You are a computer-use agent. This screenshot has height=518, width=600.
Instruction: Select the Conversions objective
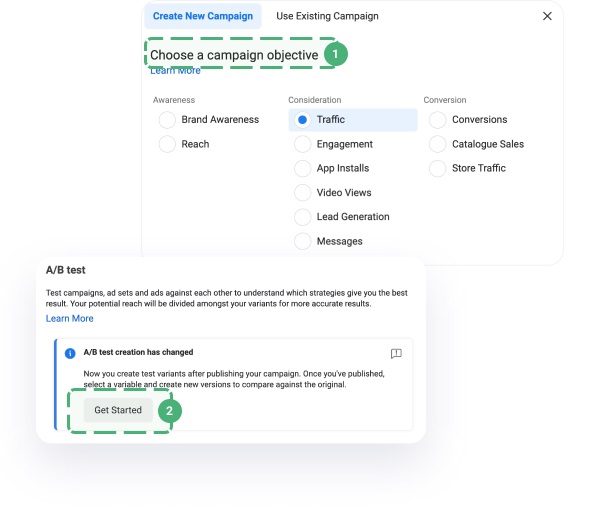pyautogui.click(x=437, y=120)
